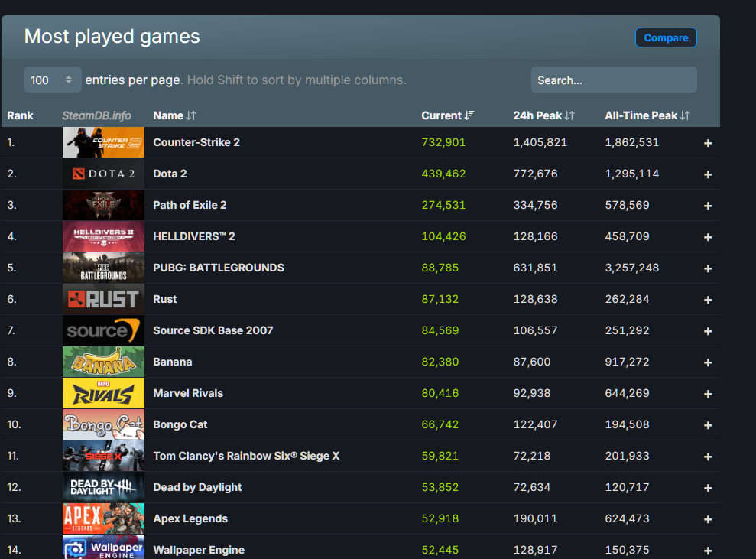Sort by All-Time Peak column
The height and width of the screenshot is (559, 756).
[x=647, y=115]
